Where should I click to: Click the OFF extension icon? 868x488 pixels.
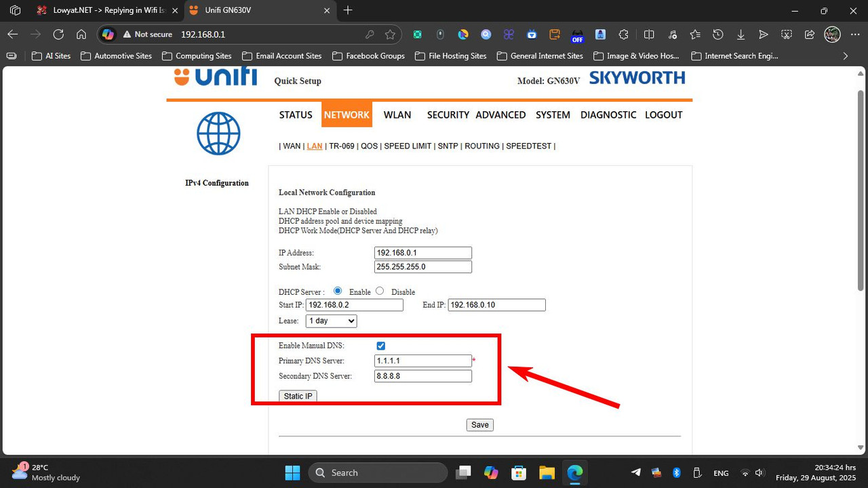(577, 35)
